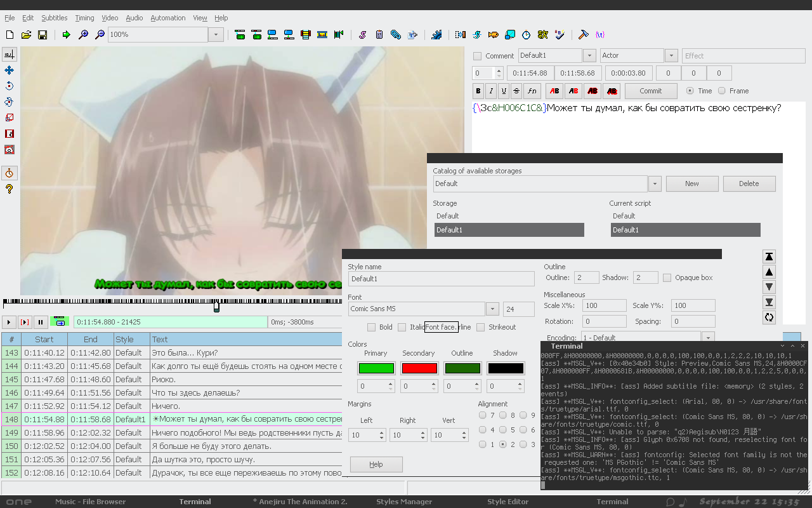Select the Time radio button
Screen dimensions: 812x508
690,91
